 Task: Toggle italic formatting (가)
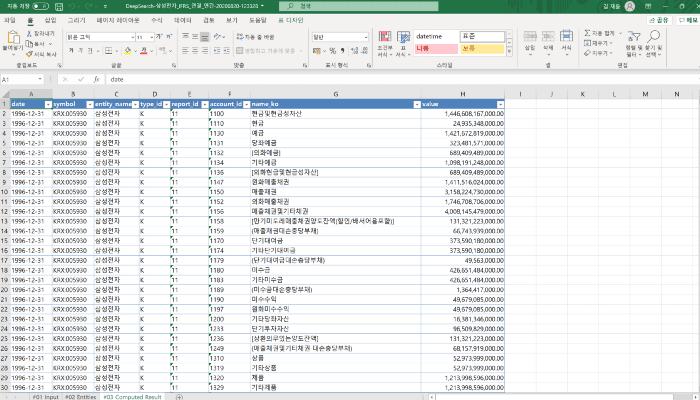(x=81, y=51)
